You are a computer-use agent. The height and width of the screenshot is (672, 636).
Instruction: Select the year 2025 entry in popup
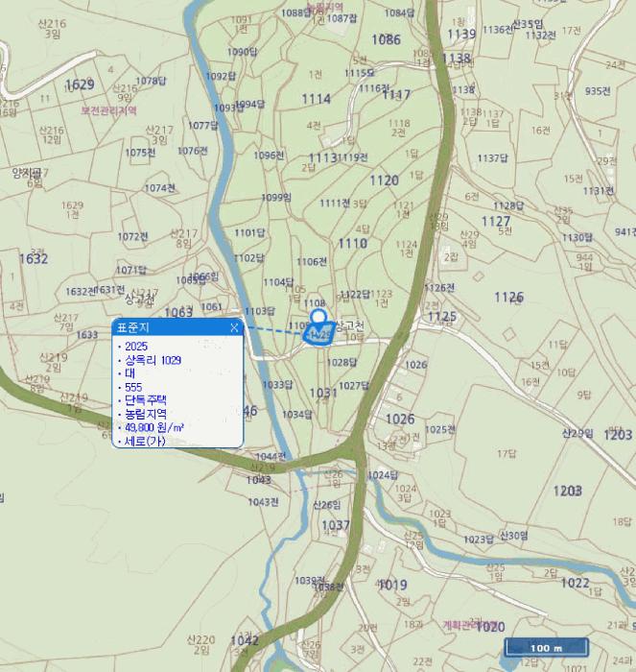click(136, 347)
